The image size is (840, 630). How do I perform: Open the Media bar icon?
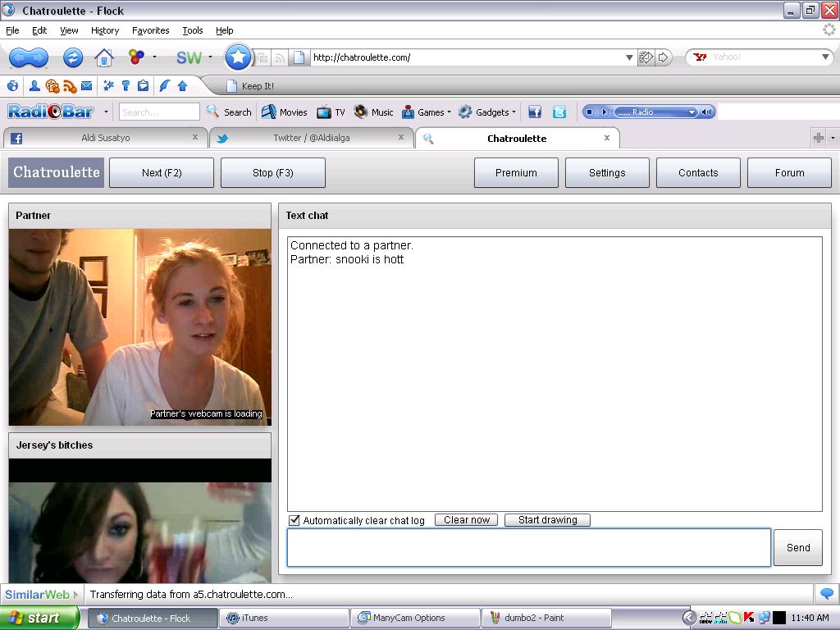[x=52, y=85]
